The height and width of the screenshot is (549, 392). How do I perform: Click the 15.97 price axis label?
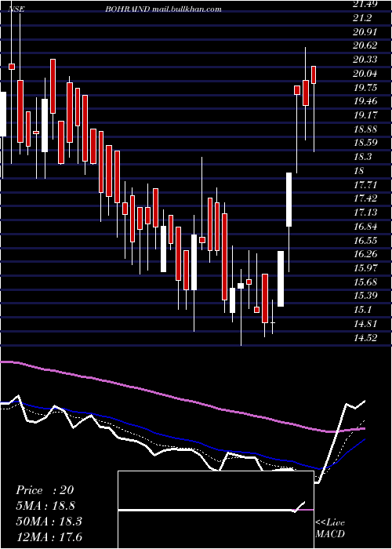coord(365,268)
